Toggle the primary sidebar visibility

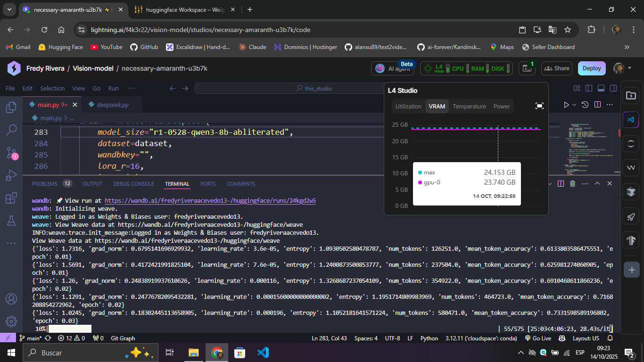(x=589, y=88)
